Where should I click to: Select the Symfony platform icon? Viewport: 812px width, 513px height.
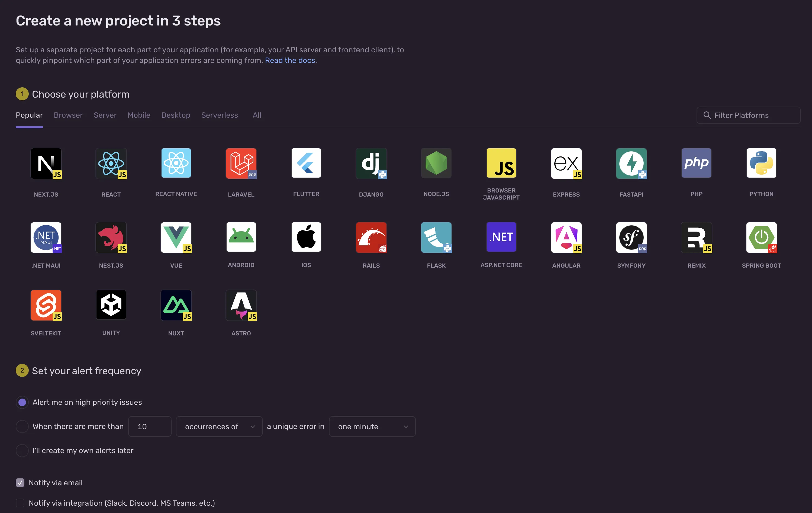(x=631, y=238)
